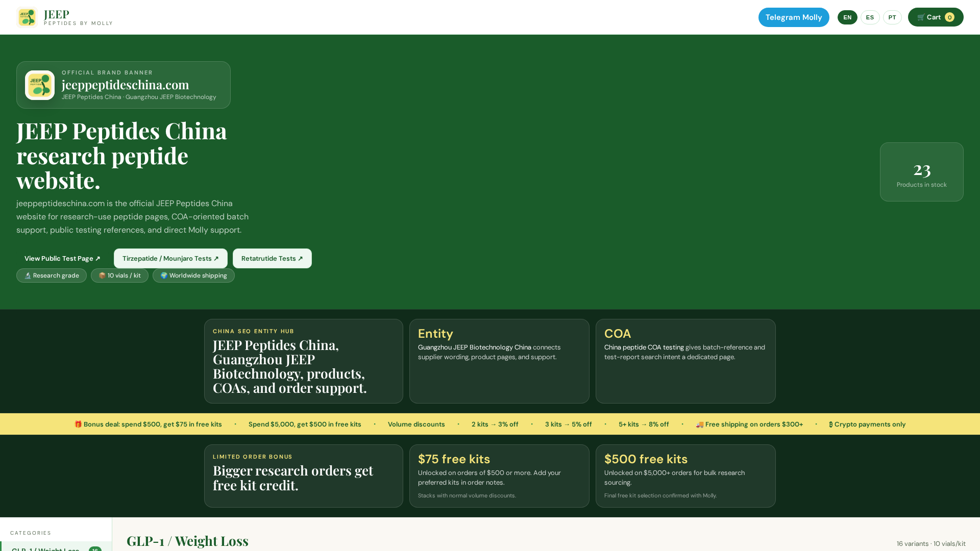Open the JEEP Peptides by Molly home link
This screenshot has height=551, width=980.
[x=65, y=17]
